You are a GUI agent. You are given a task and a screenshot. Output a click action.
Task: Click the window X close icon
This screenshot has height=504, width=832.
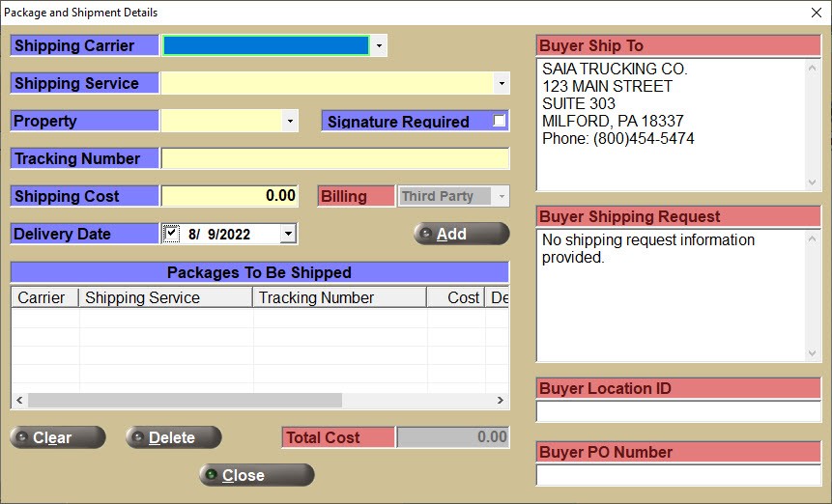tap(816, 13)
